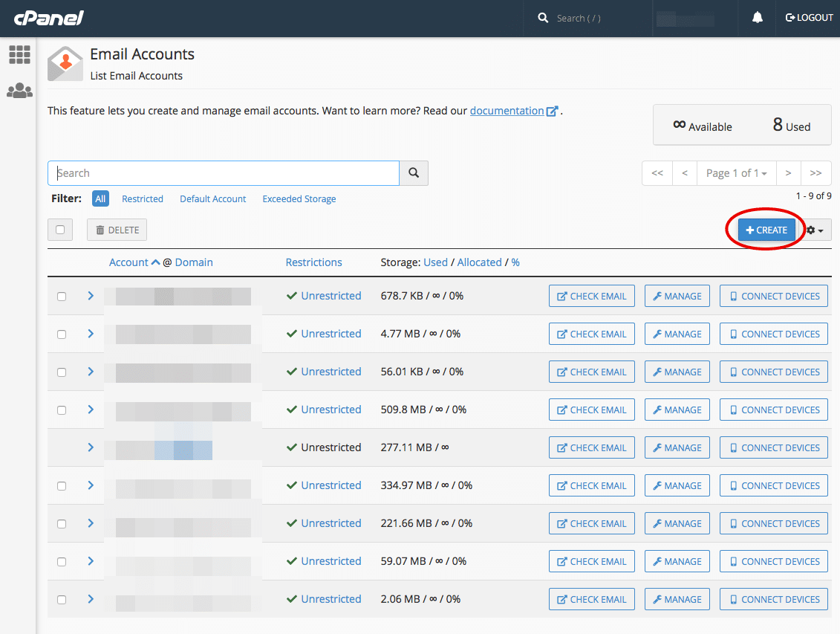Select the 509.8 MB account checkbox

(62, 410)
